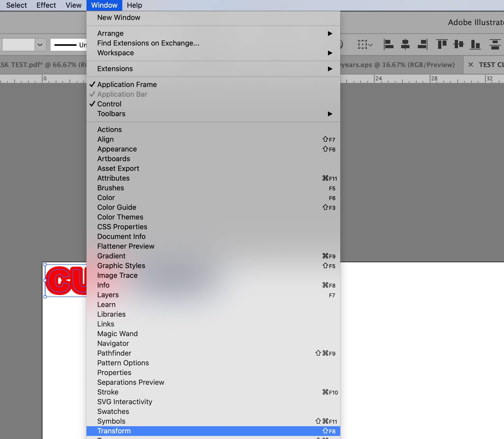Click Vertical Distribute Top icon
Viewport: 504px width, 439px height.
[495, 45]
